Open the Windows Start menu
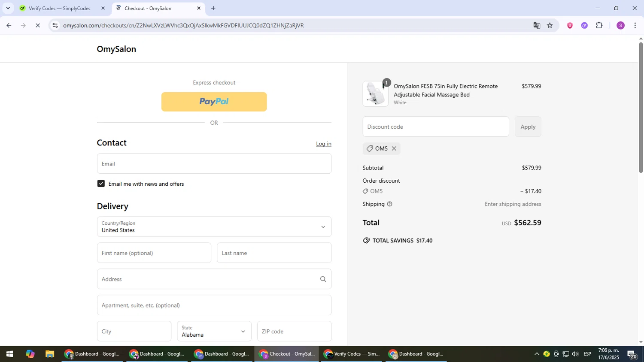 [9, 354]
